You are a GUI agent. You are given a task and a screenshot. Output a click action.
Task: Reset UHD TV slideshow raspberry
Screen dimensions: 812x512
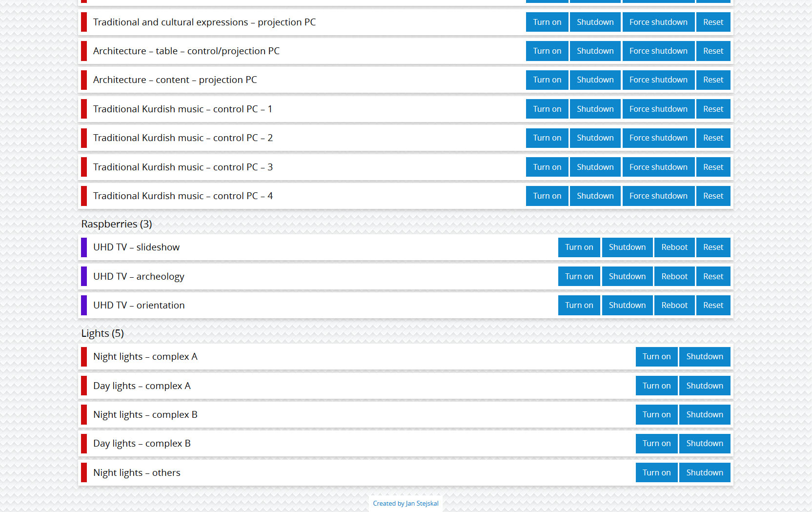click(713, 247)
